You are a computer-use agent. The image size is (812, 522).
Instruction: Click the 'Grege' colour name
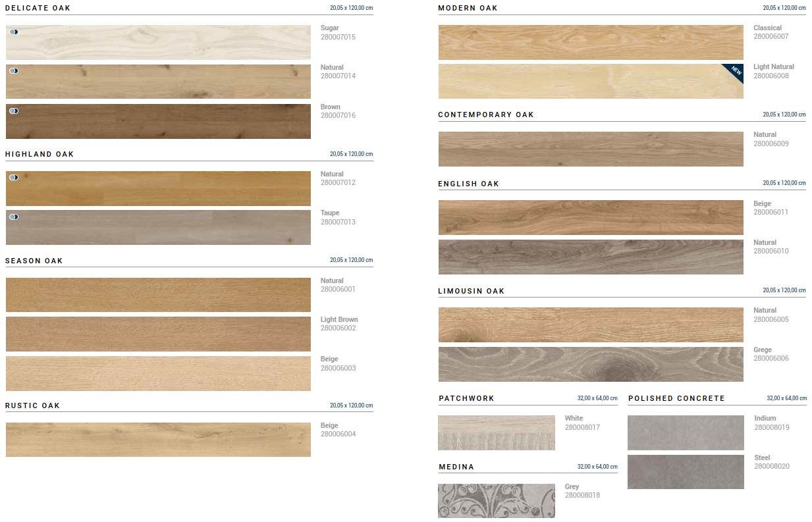click(763, 350)
